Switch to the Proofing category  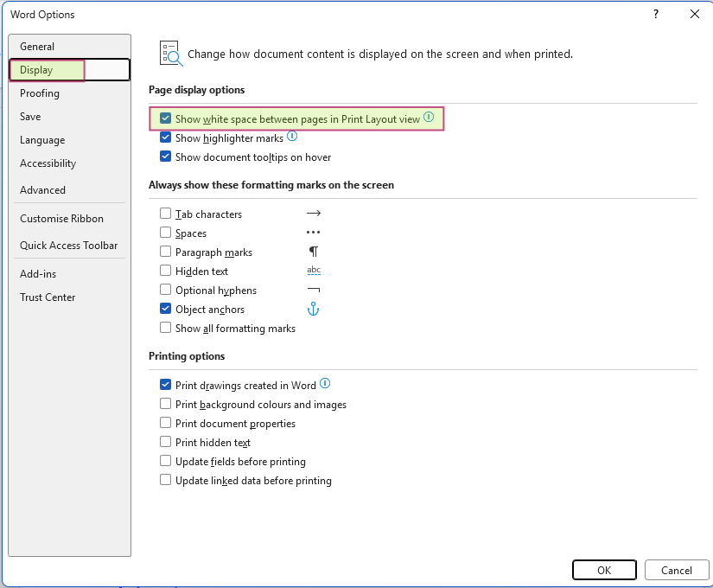(70, 93)
